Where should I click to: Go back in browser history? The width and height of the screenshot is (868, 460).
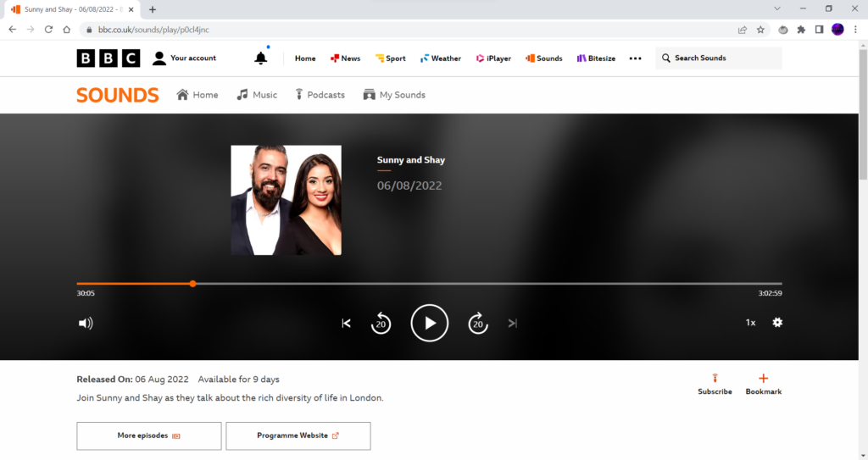[x=12, y=30]
